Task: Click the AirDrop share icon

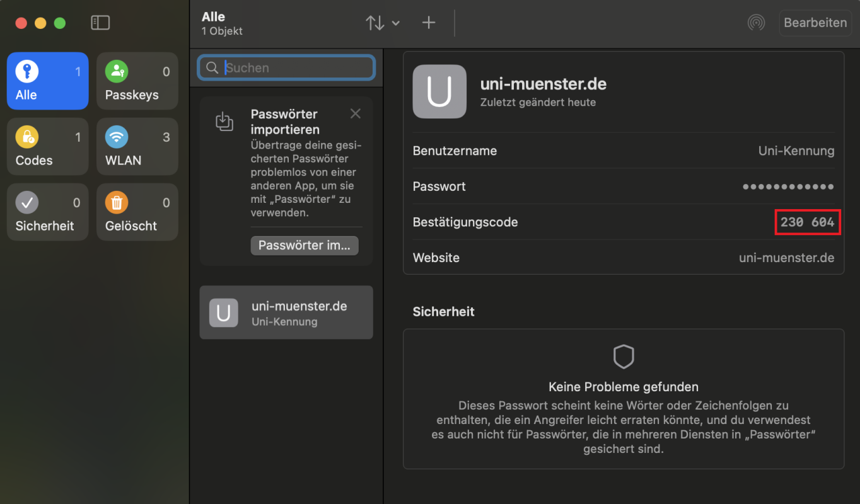Action: 756,23
